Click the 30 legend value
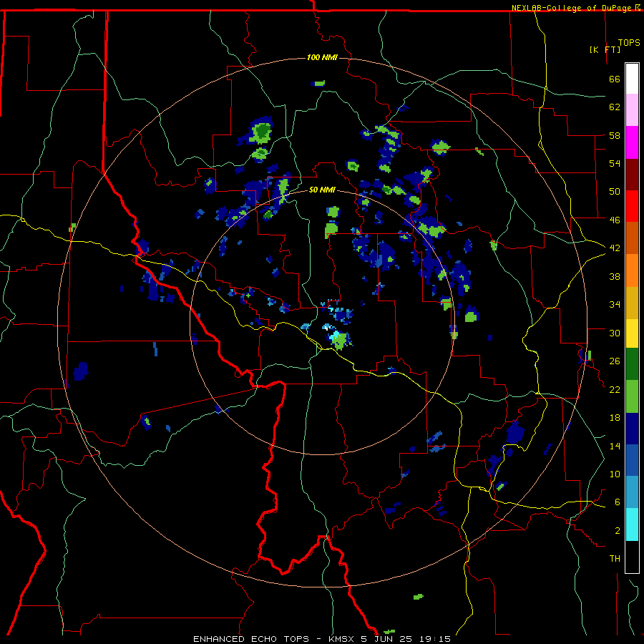Image resolution: width=644 pixels, height=644 pixels. [x=615, y=333]
